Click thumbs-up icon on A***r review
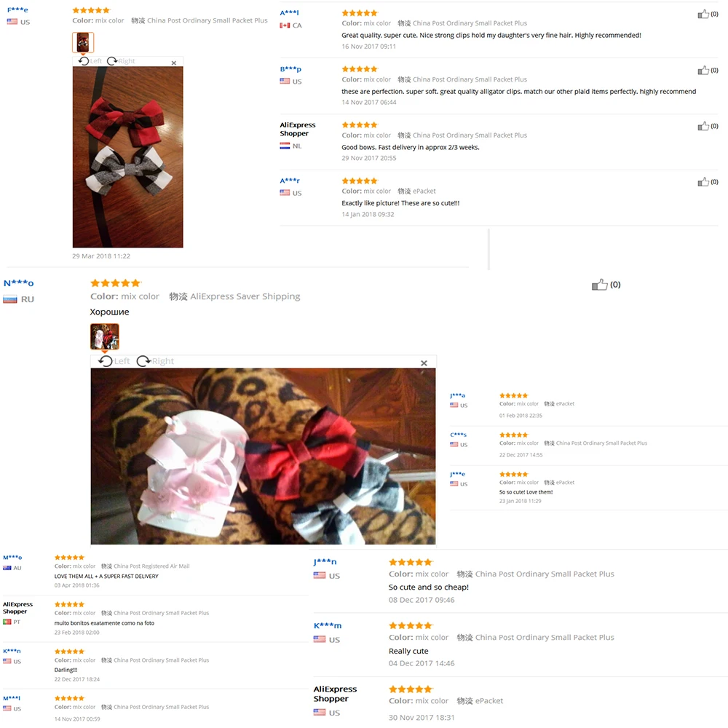 point(703,181)
